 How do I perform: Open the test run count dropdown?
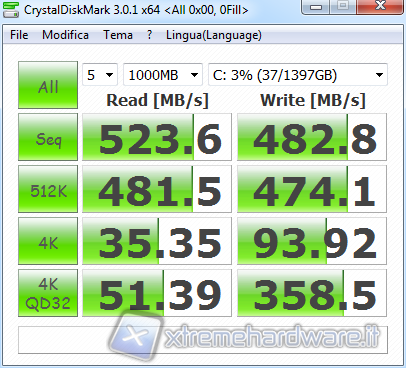tap(100, 75)
